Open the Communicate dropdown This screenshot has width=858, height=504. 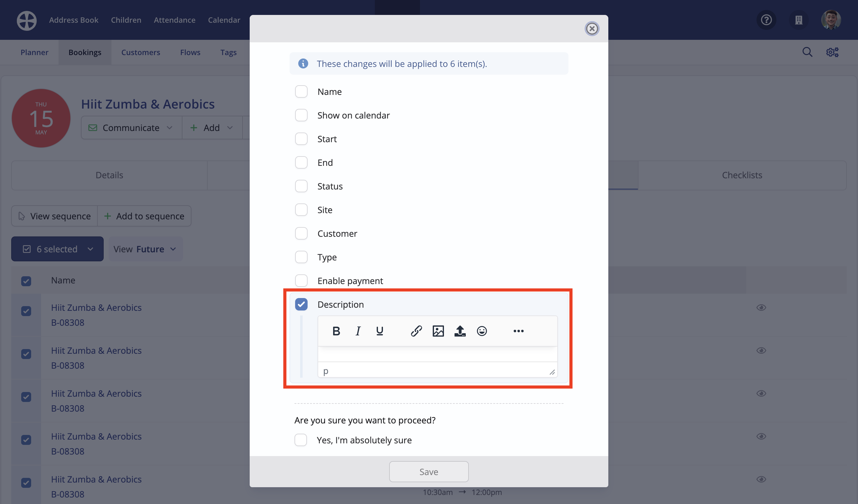pyautogui.click(x=131, y=128)
